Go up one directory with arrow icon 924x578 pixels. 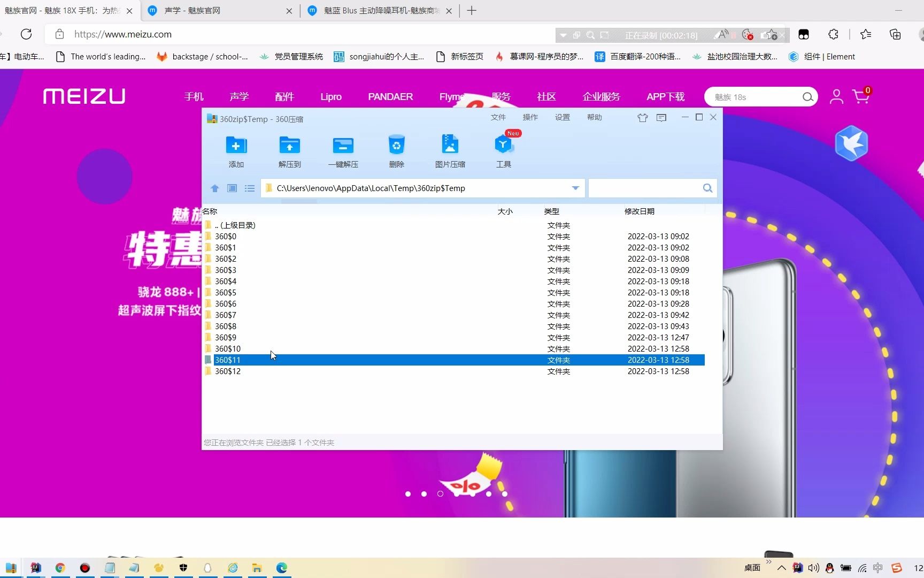tap(215, 188)
